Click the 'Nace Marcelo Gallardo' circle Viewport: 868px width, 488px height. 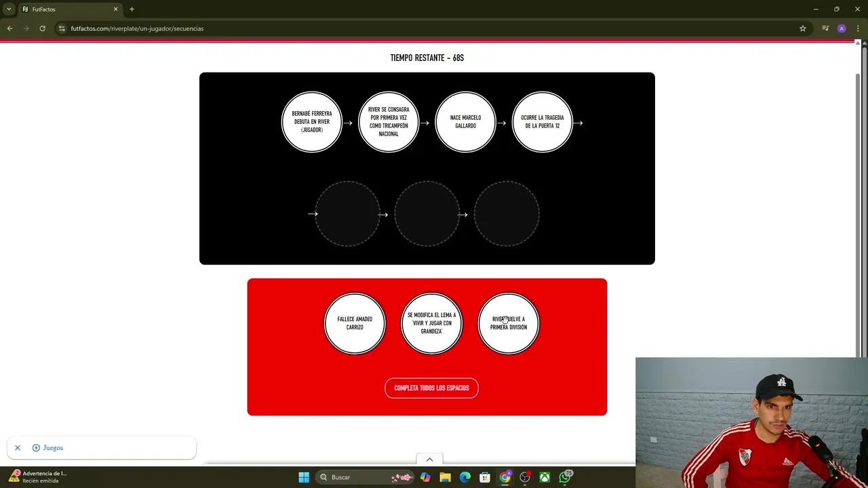point(465,122)
